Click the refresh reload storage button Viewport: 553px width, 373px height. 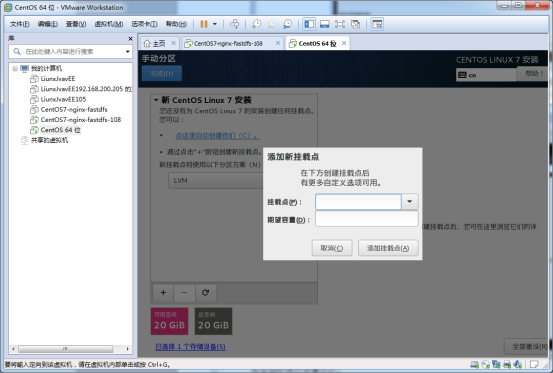[205, 293]
